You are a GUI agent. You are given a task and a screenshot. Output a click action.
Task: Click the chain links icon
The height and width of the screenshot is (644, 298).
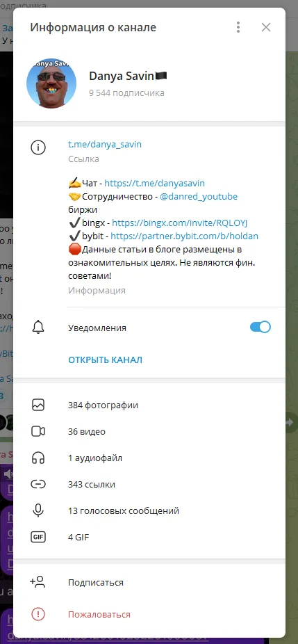[38, 484]
